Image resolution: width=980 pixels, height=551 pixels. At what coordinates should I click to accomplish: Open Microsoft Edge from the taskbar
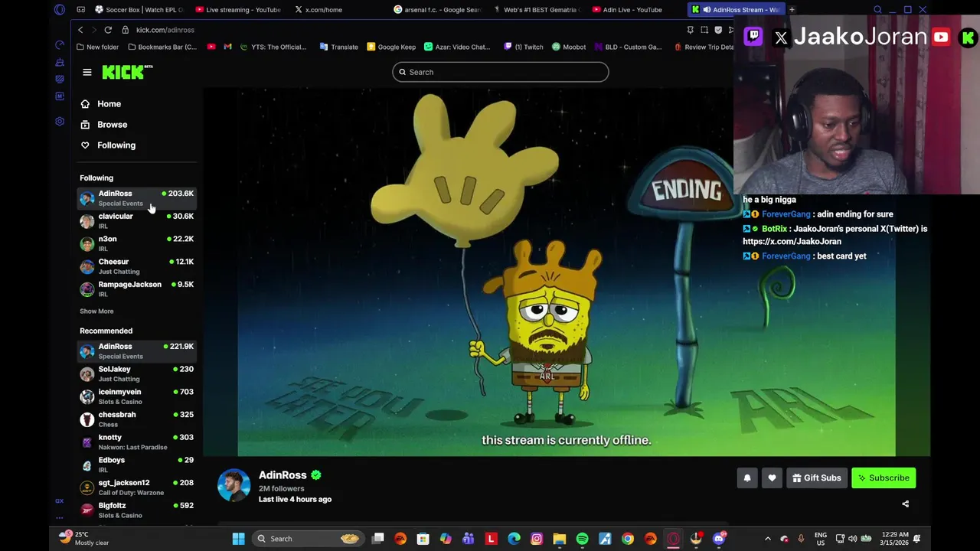coord(514,540)
